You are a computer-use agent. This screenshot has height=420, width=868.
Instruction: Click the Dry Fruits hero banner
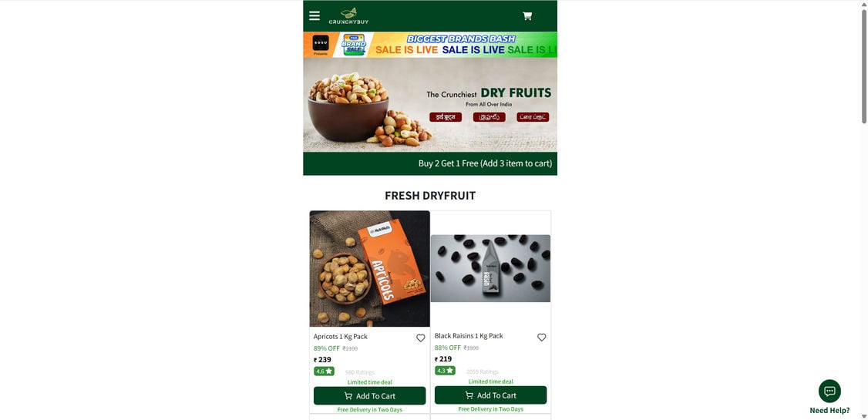point(430,105)
